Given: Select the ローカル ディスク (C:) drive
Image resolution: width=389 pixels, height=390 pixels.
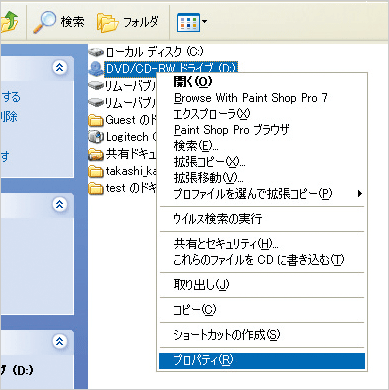Looking at the screenshot, I should pos(146,52).
